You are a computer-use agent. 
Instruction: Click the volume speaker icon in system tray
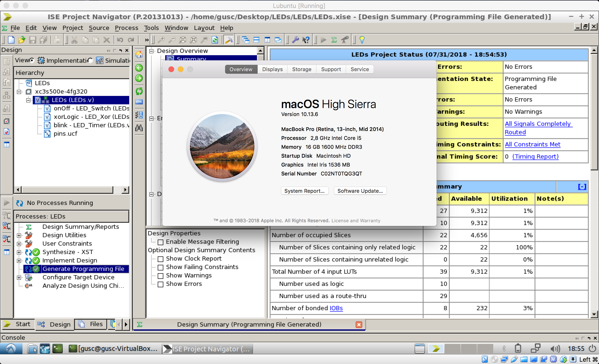coord(555,349)
